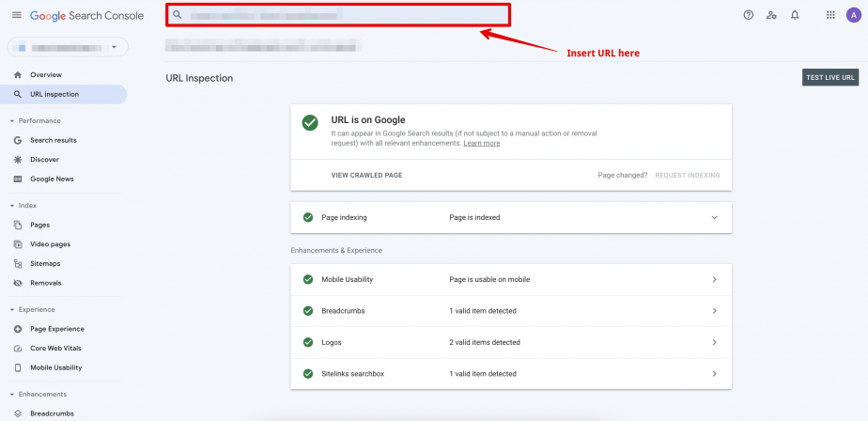Open the hamburger main menu
The height and width of the screenshot is (421, 868).
tap(17, 15)
